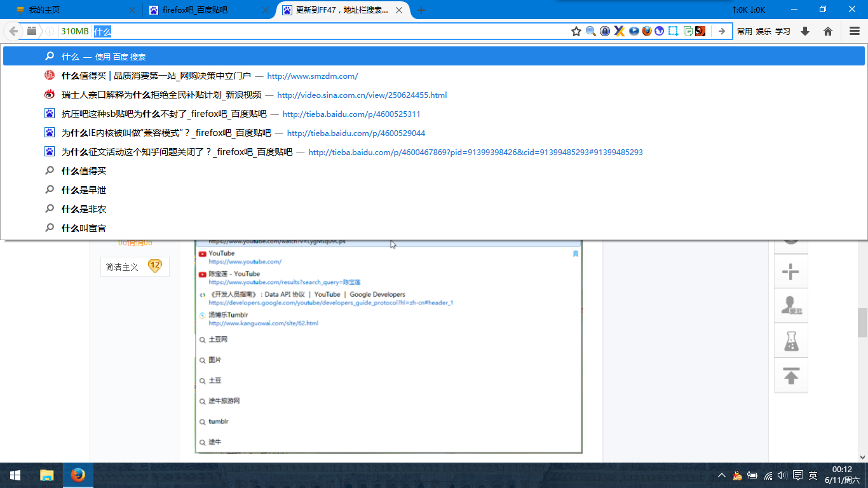Open the Downloads arrow in the toolbar
This screenshot has width=868, height=488.
click(805, 31)
